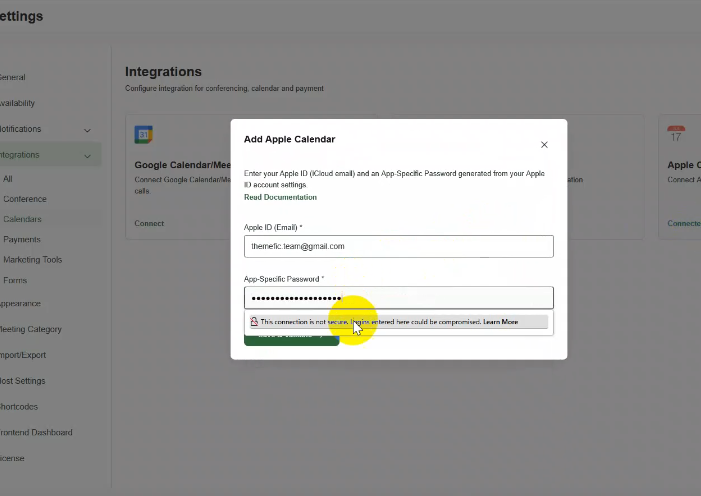The image size is (701, 496).
Task: Go to Payments integrations
Action: [x=21, y=240]
